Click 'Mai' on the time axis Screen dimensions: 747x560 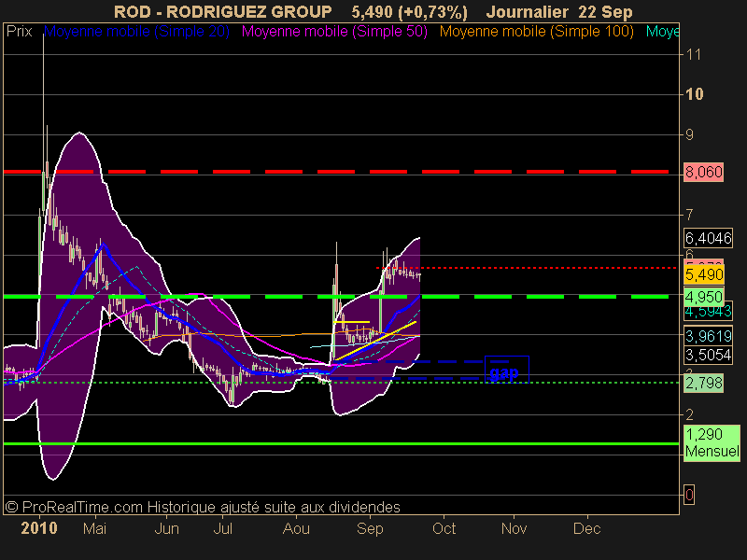tap(94, 528)
